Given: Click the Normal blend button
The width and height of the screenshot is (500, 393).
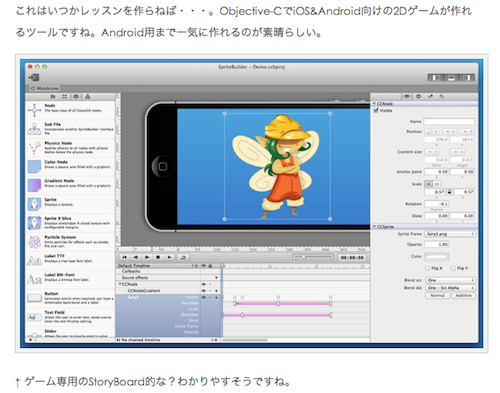Looking at the screenshot, I should (x=437, y=295).
